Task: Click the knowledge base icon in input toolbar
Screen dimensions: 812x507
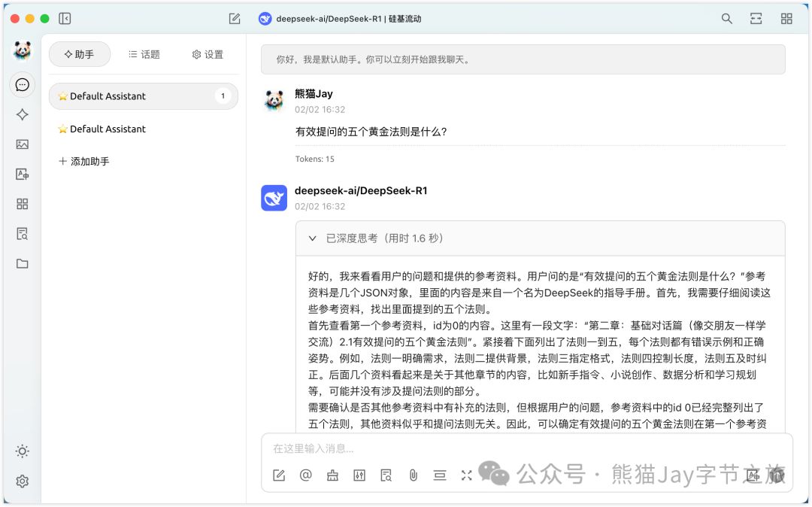Action: click(x=386, y=475)
